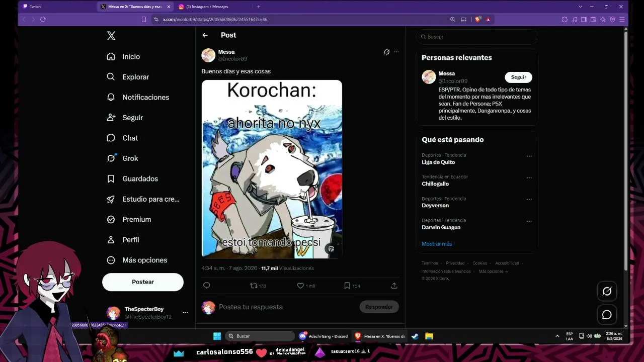Toggle the browser sidebar panel

(x=584, y=19)
